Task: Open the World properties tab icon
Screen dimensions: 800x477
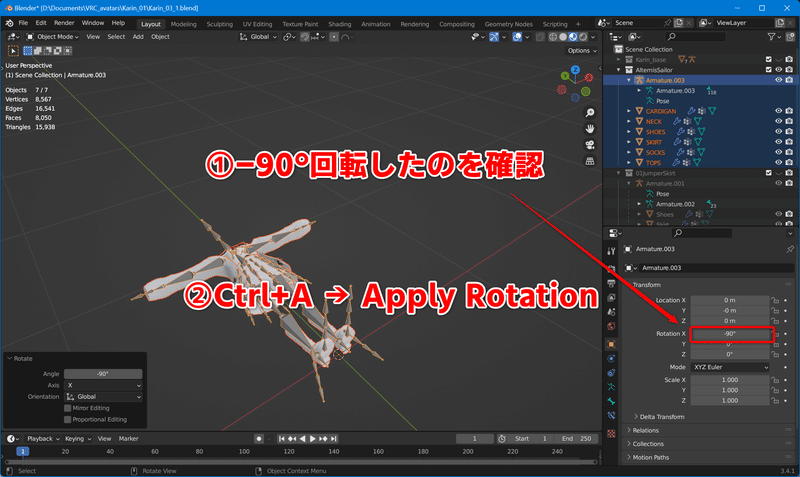Action: 611,326
